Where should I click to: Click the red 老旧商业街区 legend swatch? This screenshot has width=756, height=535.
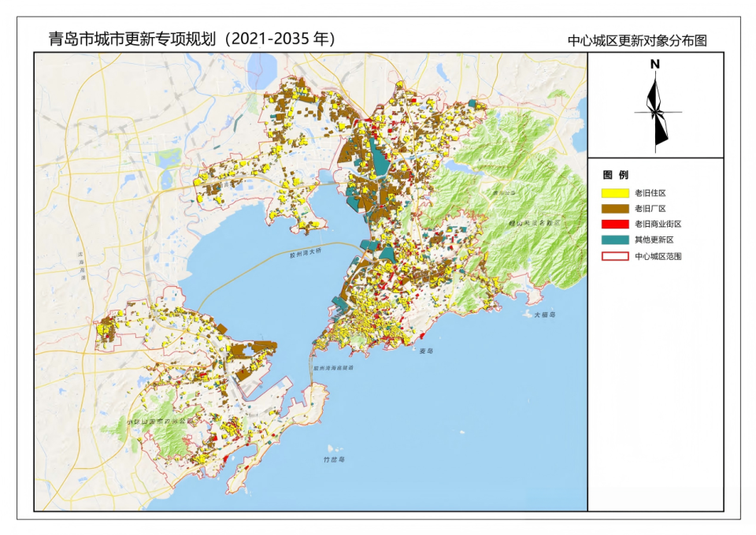pyautogui.click(x=615, y=224)
